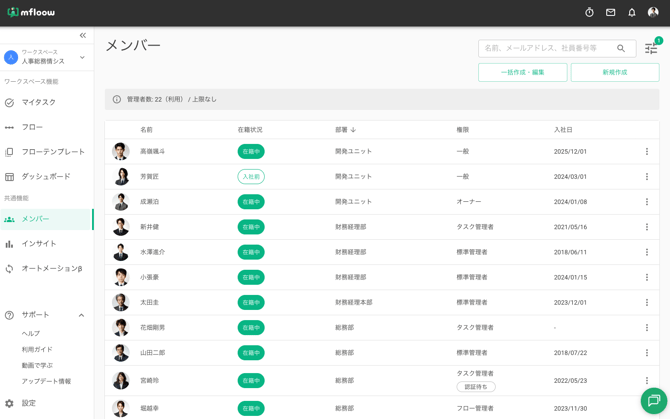Screen dimensions: 670x419
Task: Click name 花畑剛男
Action: [x=153, y=328]
